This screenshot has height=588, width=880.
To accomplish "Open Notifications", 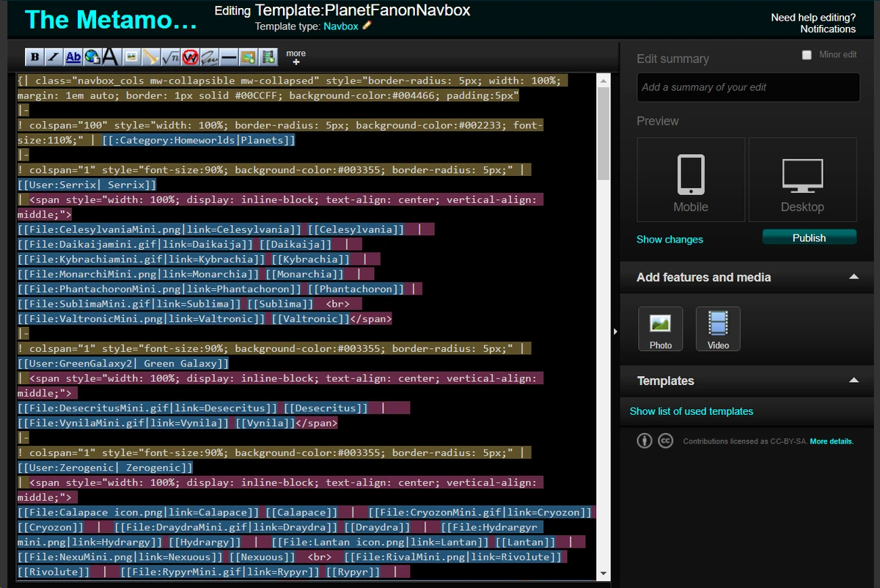I will click(x=828, y=29).
